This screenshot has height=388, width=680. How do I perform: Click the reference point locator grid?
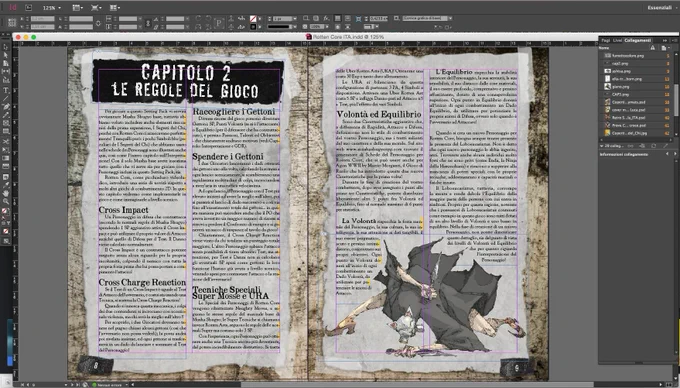click(12, 23)
